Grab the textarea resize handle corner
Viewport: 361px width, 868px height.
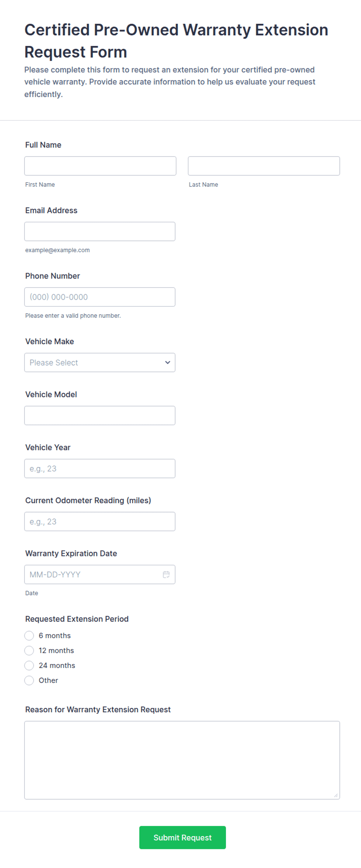coord(336,795)
